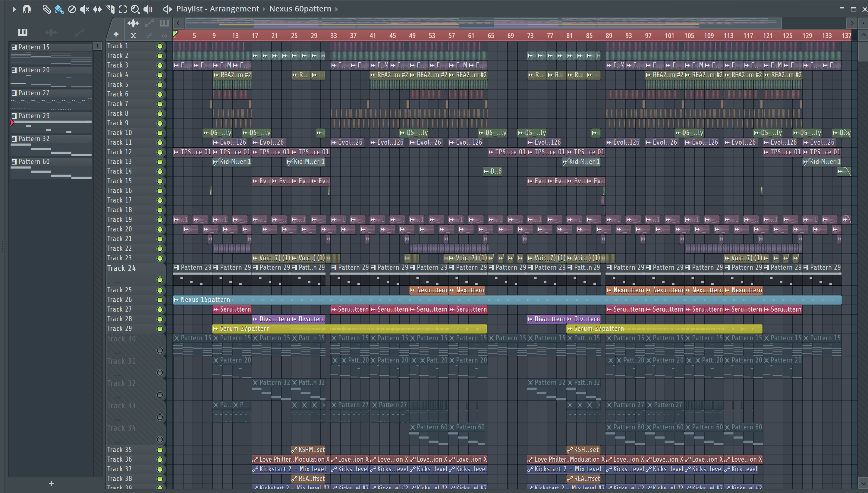Toggle Track 24 mute light
Screen dimensions: 868x493
point(160,280)
